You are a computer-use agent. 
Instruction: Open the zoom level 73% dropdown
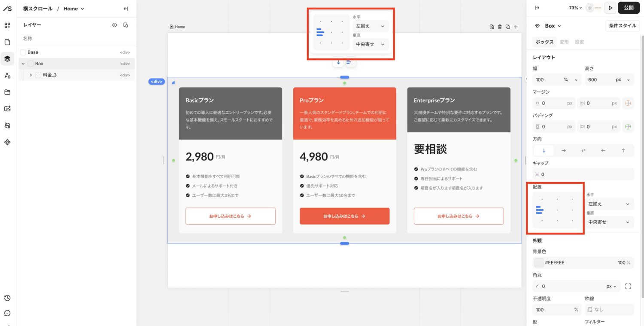575,8
